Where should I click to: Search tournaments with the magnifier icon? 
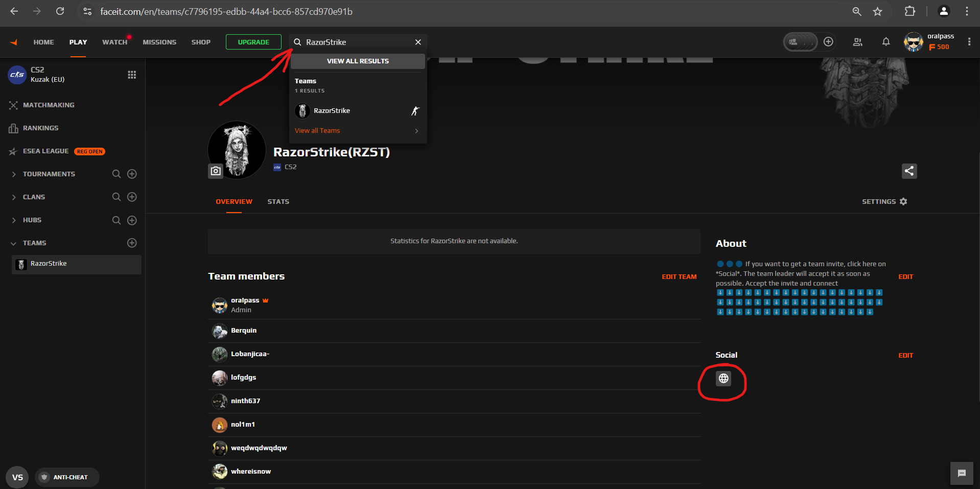coord(116,174)
